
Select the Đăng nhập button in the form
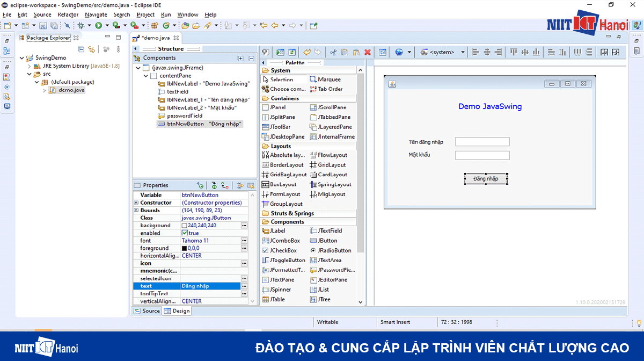(486, 178)
